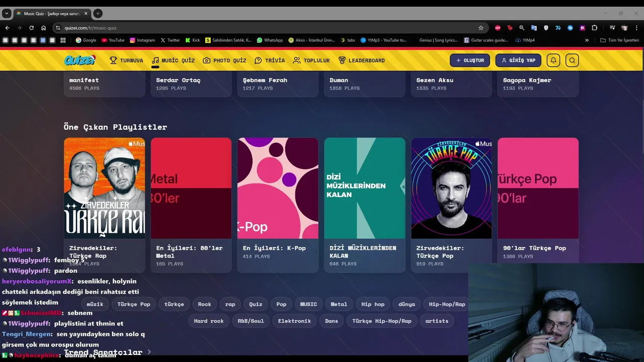Open the Duman quiz card
This screenshot has height=362, width=644.
365,84
